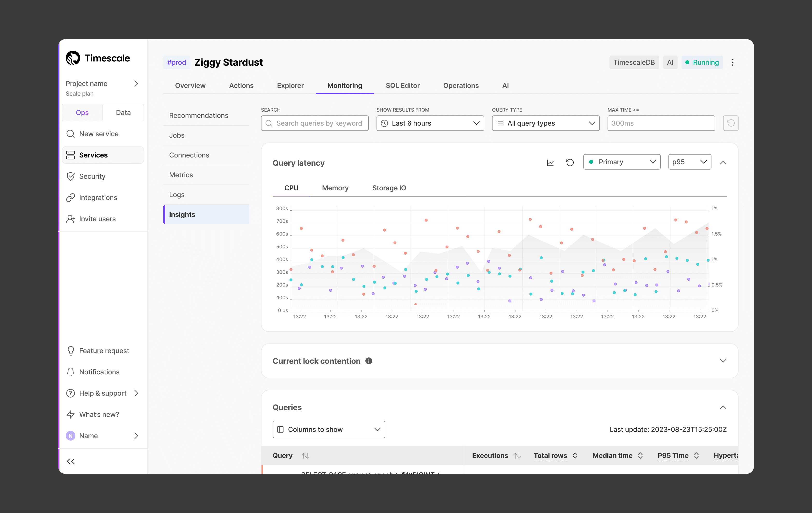Expand the Project name chevron
The image size is (812, 513).
[136, 84]
